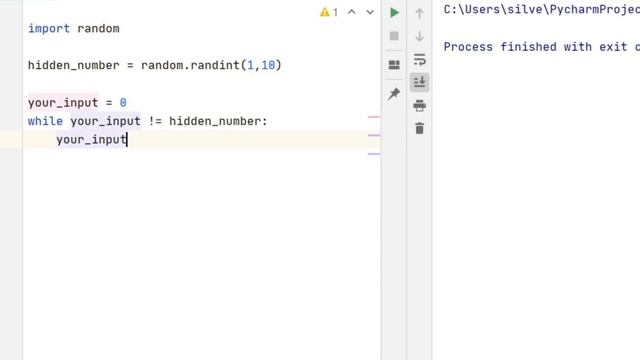Go to next highlighted problem arrow
The width and height of the screenshot is (640, 360).
click(370, 12)
